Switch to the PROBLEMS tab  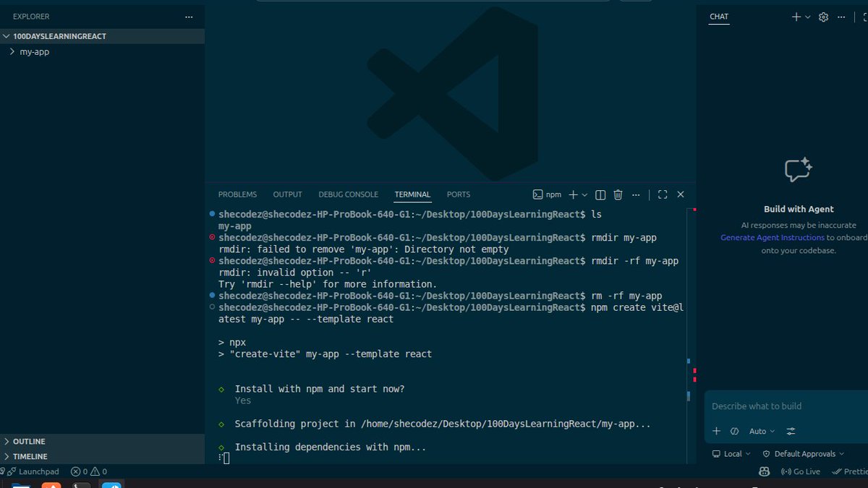pyautogui.click(x=237, y=194)
